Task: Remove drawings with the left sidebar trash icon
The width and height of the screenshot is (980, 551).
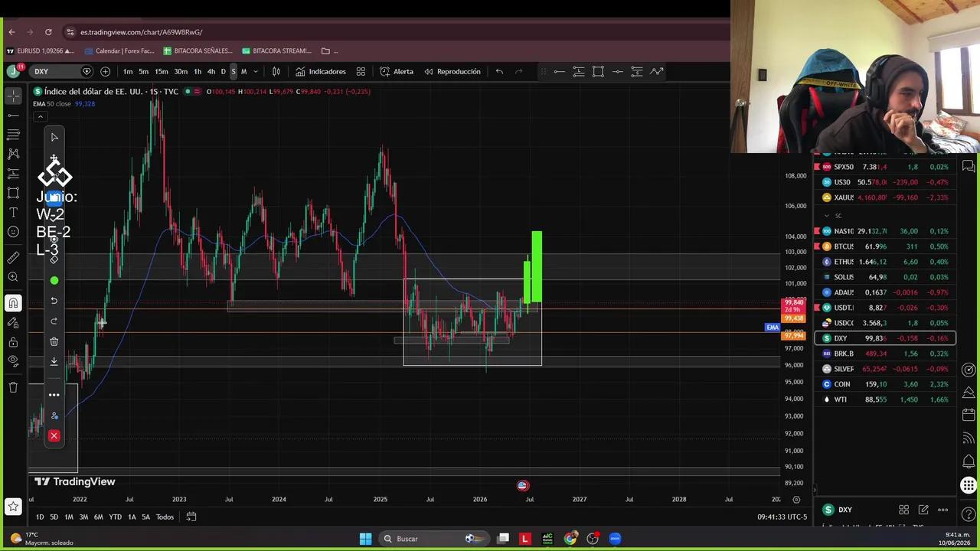Action: click(13, 387)
